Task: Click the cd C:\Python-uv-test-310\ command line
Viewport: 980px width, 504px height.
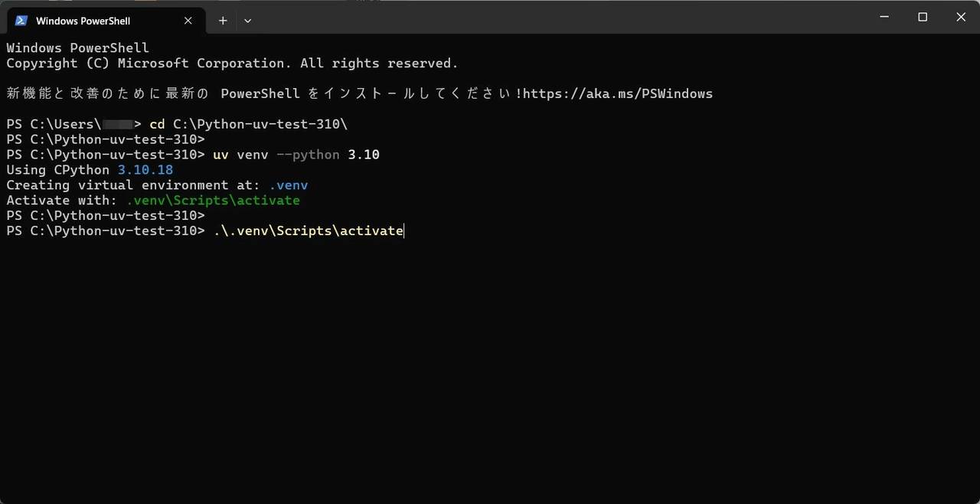Action: click(249, 124)
